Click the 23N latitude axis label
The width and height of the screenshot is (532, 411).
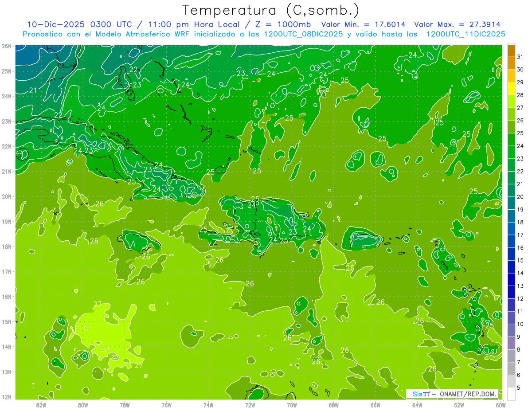click(6, 121)
